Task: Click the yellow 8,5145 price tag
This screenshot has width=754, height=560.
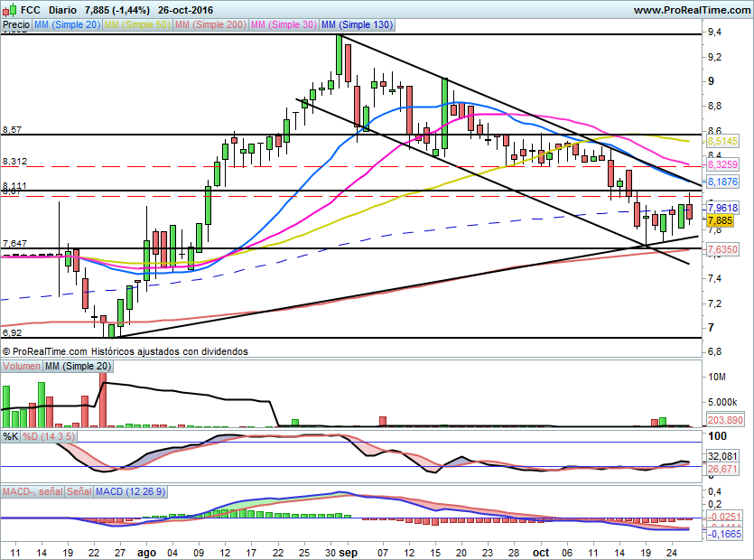Action: point(722,141)
